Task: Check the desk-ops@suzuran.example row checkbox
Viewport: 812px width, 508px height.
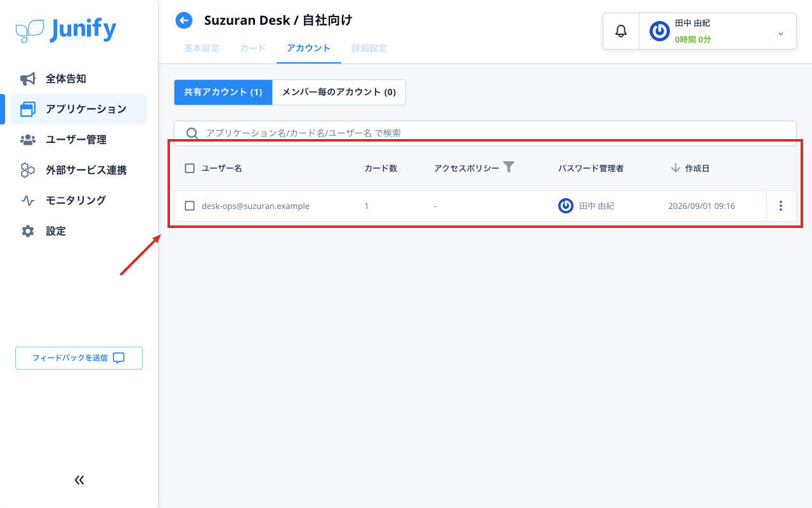Action: 190,206
